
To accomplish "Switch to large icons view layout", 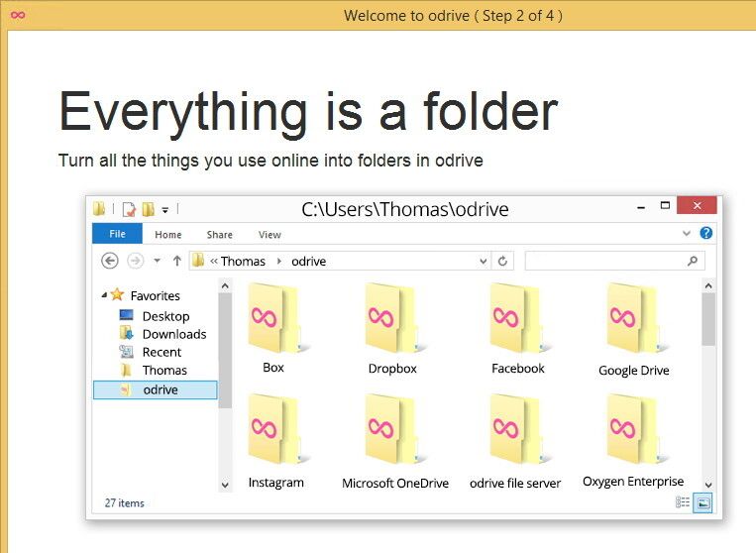I will pos(702,502).
